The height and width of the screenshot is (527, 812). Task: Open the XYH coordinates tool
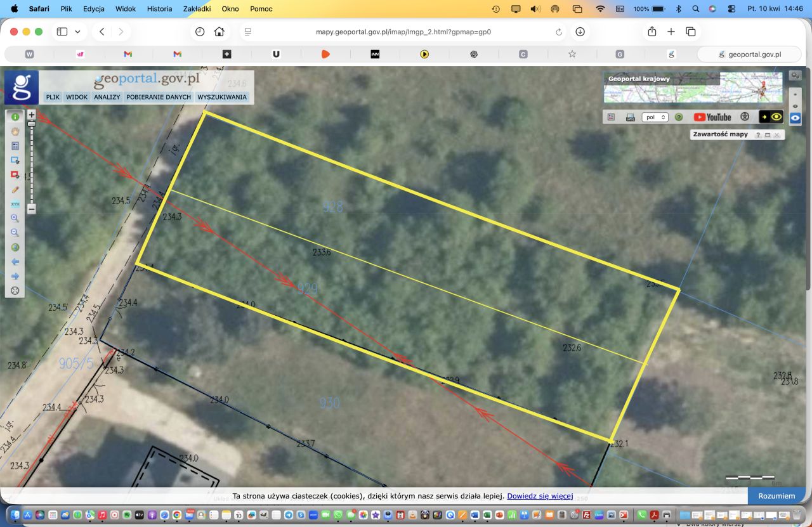click(15, 204)
